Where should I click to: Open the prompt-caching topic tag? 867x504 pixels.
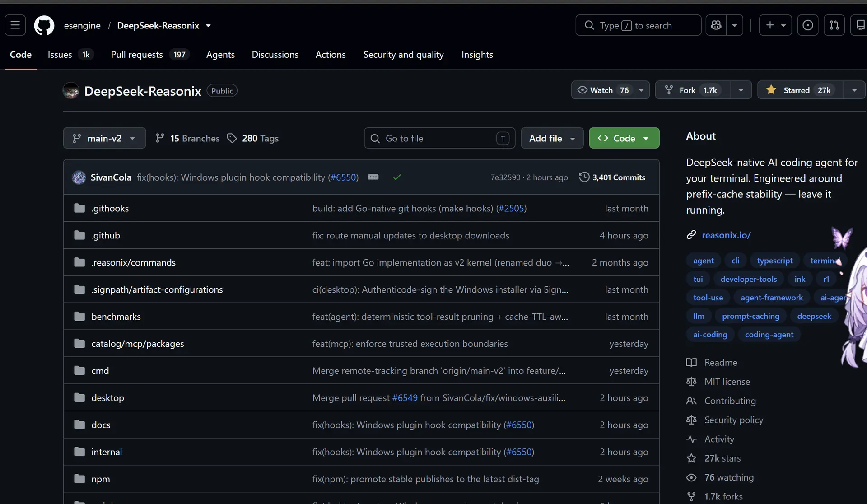pos(750,316)
